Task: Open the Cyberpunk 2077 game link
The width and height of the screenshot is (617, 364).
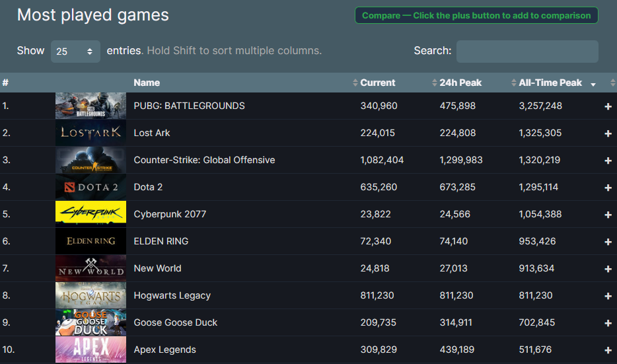Action: click(x=170, y=214)
